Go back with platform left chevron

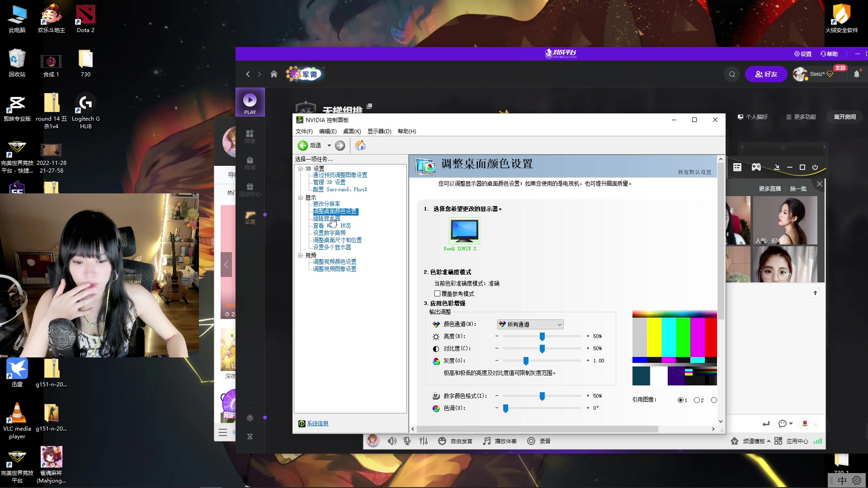[x=248, y=74]
